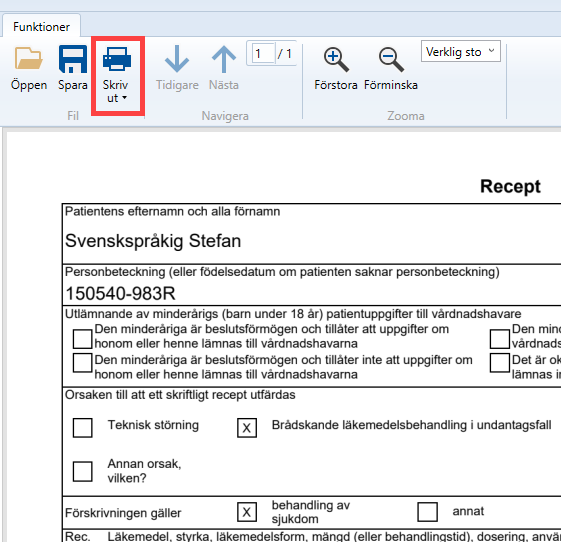Image resolution: width=561 pixels, height=542 pixels.
Task: Check the minderåriga tillåter att uppgifter lämnas box
Action: coord(83,339)
